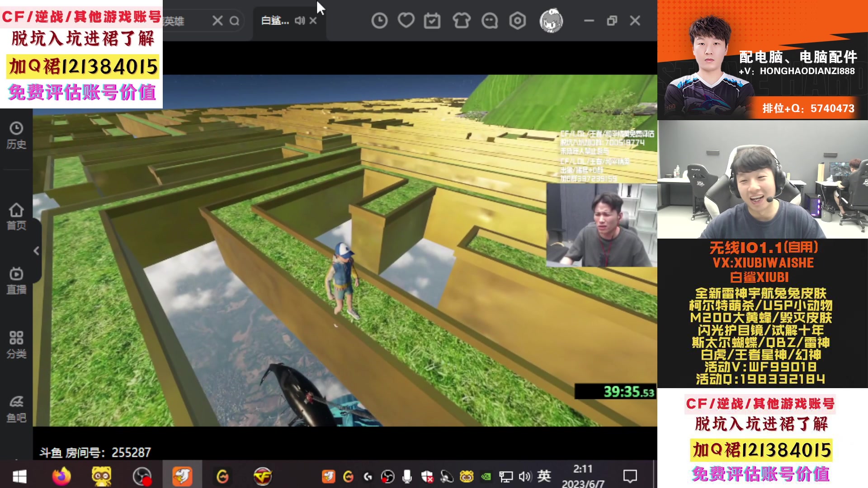The height and width of the screenshot is (488, 868).
Task: Open settings hexagon icon
Action: tap(518, 21)
